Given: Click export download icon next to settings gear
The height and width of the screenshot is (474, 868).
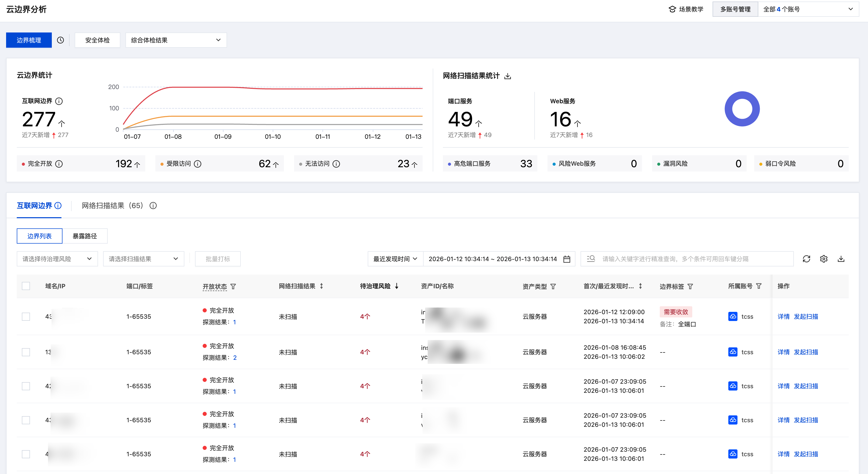Looking at the screenshot, I should pyautogui.click(x=841, y=259).
